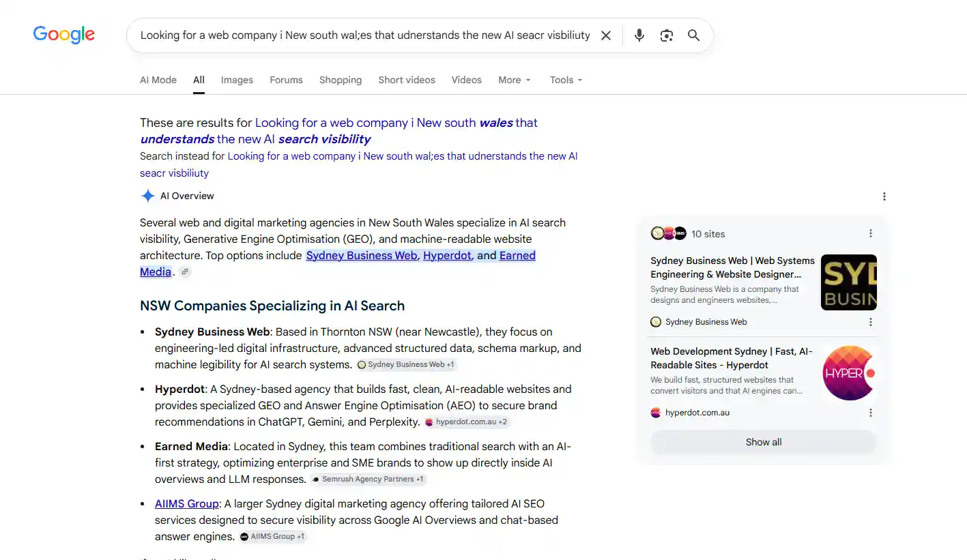Select the All results tab

coord(199,80)
